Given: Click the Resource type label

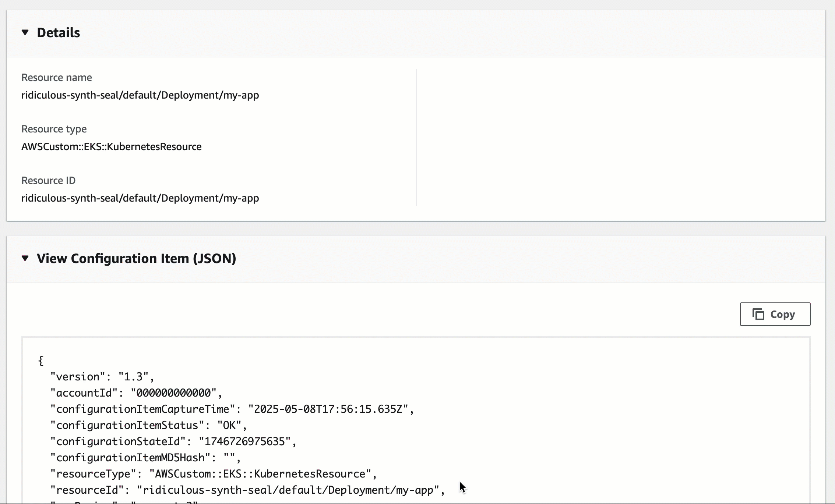Looking at the screenshot, I should (x=54, y=129).
